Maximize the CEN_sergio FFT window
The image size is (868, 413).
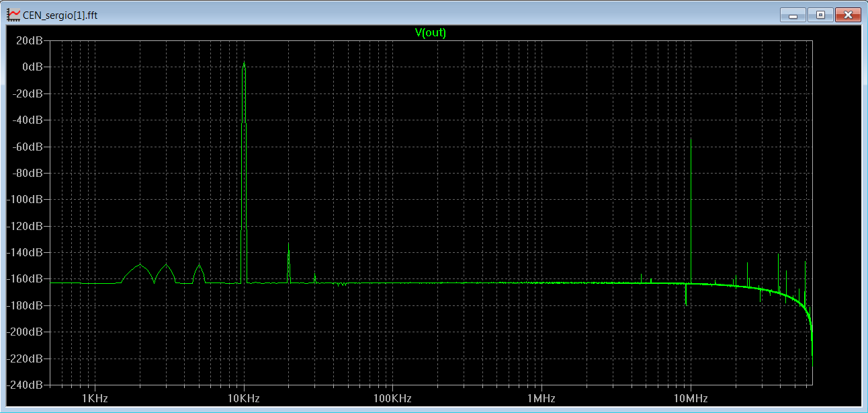coord(820,14)
